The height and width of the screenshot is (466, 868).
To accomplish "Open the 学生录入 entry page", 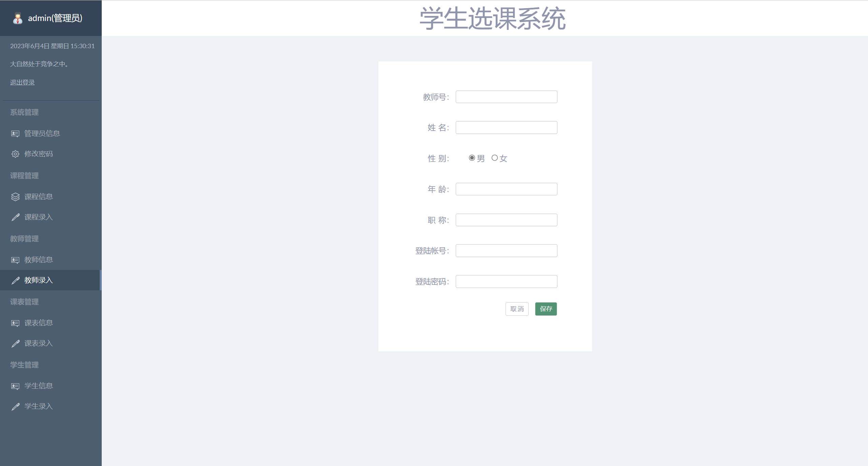I will tap(38, 406).
